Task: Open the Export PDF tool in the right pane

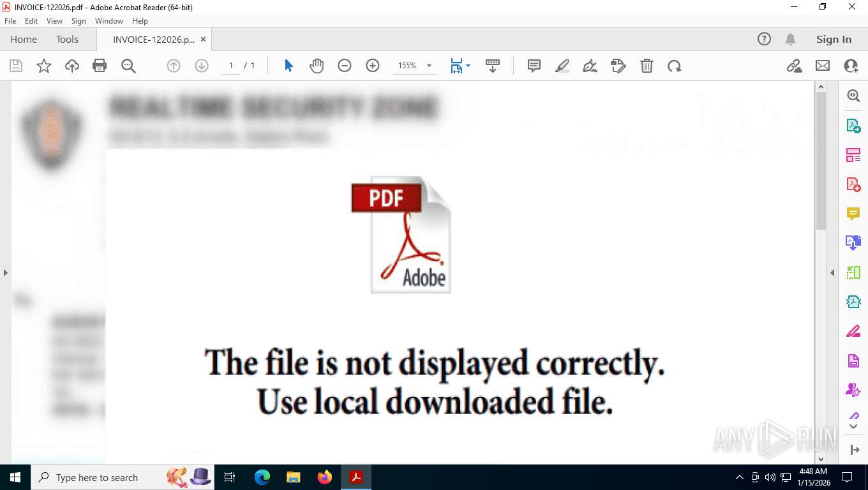Action: (853, 126)
